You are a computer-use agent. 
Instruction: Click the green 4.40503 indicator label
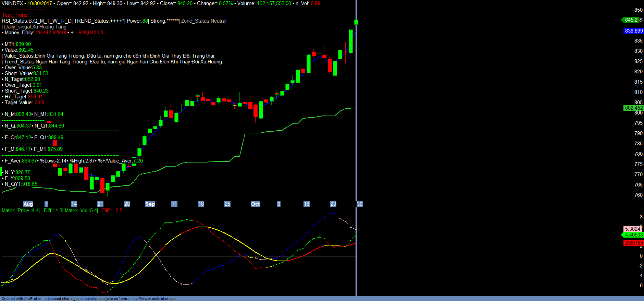point(633,235)
